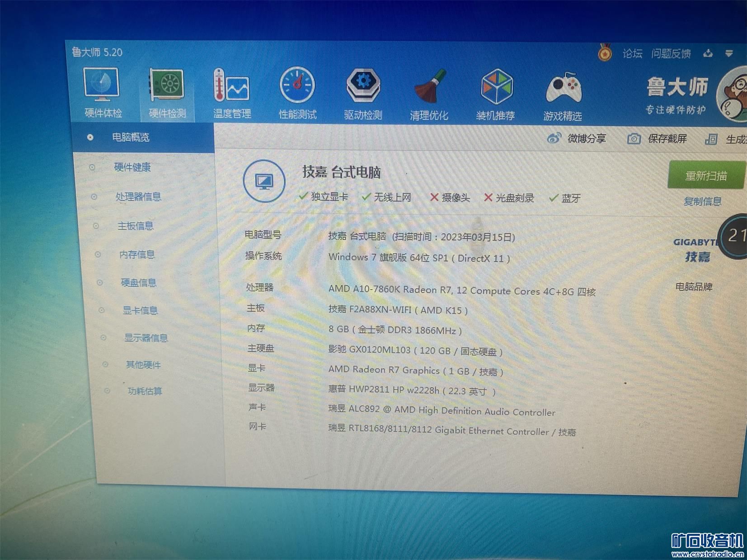Click the 独立显卡 feature indicator
This screenshot has width=747, height=560.
[x=324, y=197]
